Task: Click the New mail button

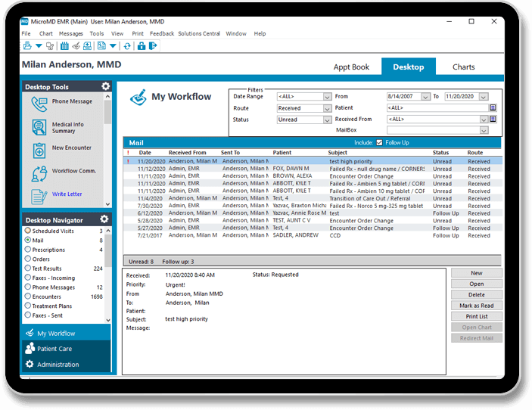Action: tap(476, 273)
